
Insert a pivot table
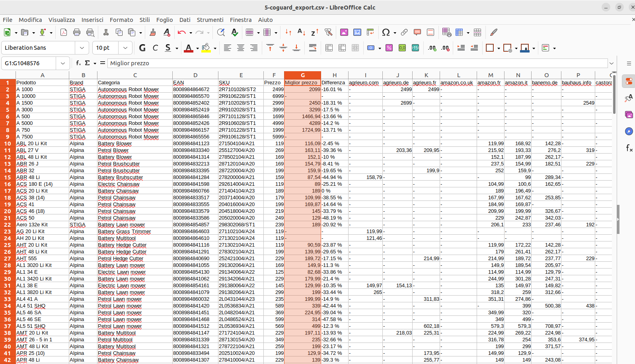pos(370,32)
